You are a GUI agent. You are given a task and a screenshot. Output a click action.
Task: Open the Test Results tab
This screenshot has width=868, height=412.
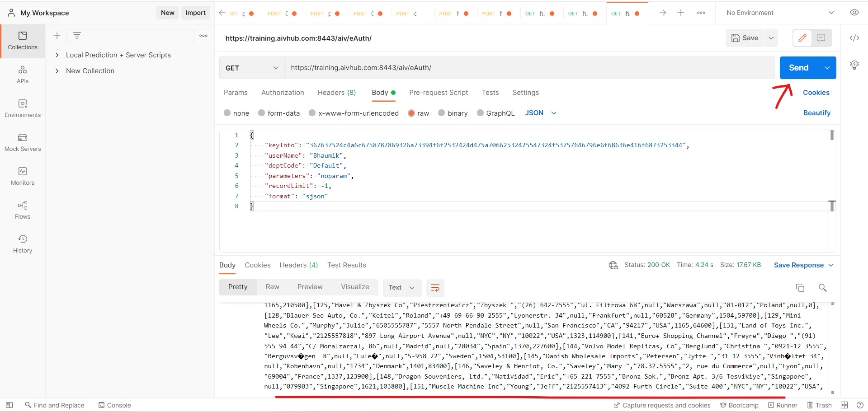pos(347,265)
